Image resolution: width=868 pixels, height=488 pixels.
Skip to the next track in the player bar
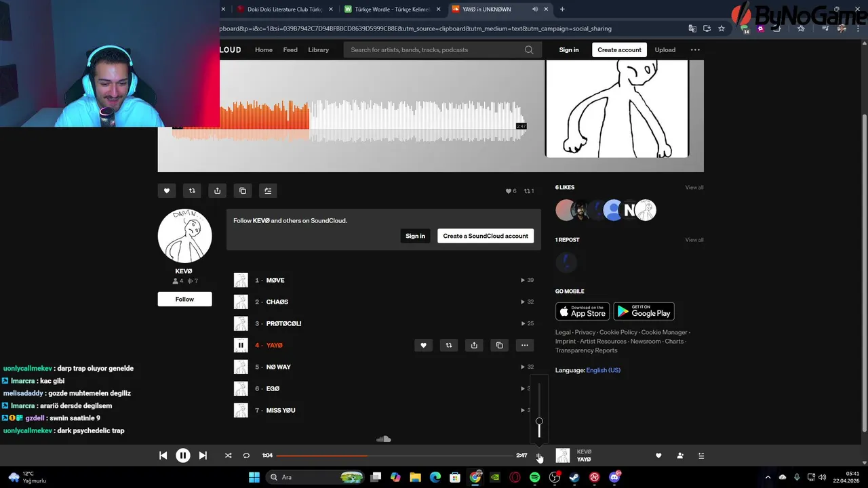point(203,455)
